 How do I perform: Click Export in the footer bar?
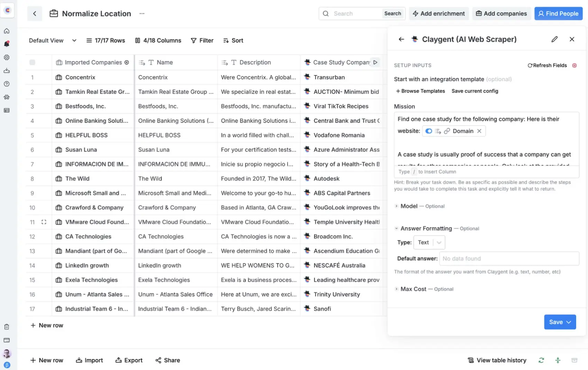(x=129, y=360)
